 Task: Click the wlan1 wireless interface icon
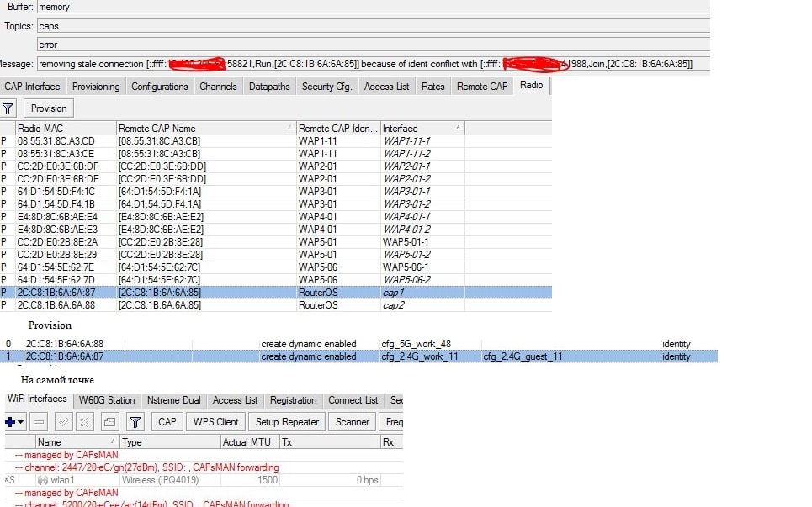pyautogui.click(x=43, y=480)
